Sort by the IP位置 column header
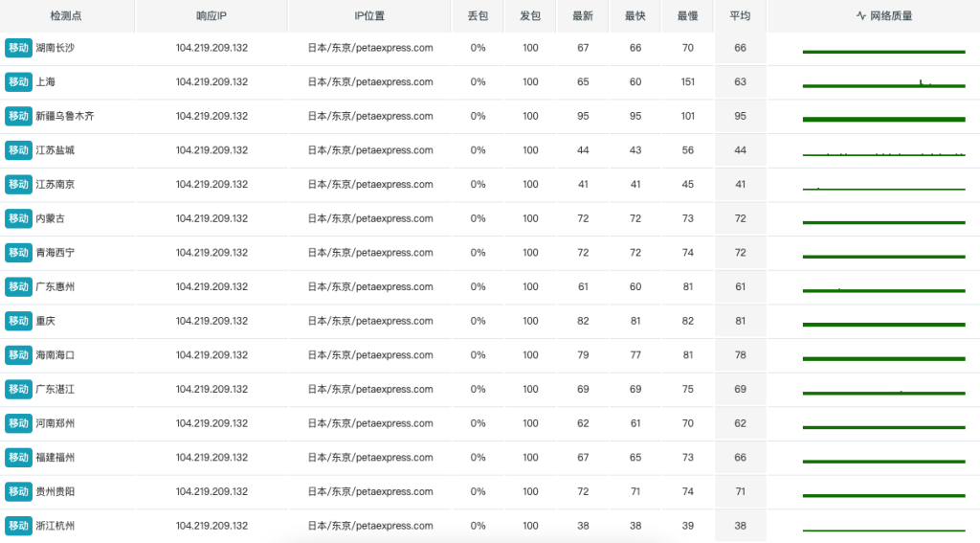 (369, 15)
